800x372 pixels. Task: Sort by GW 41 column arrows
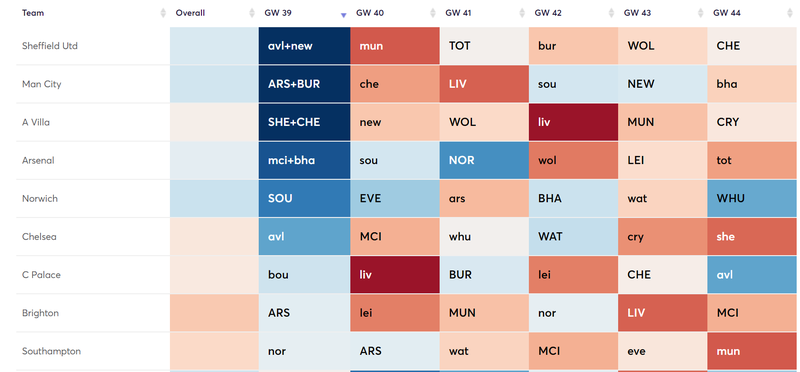pos(522,13)
